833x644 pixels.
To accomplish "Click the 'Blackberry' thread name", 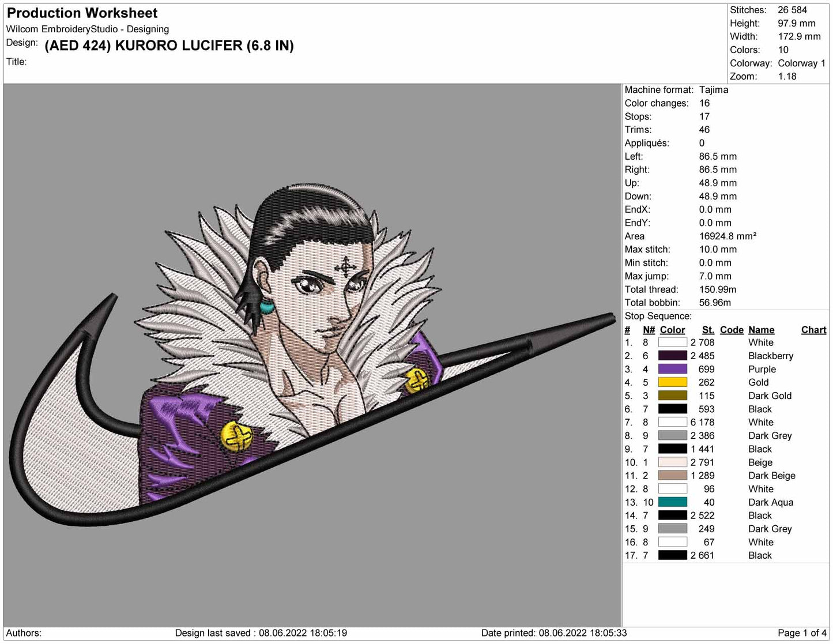I will coord(771,356).
